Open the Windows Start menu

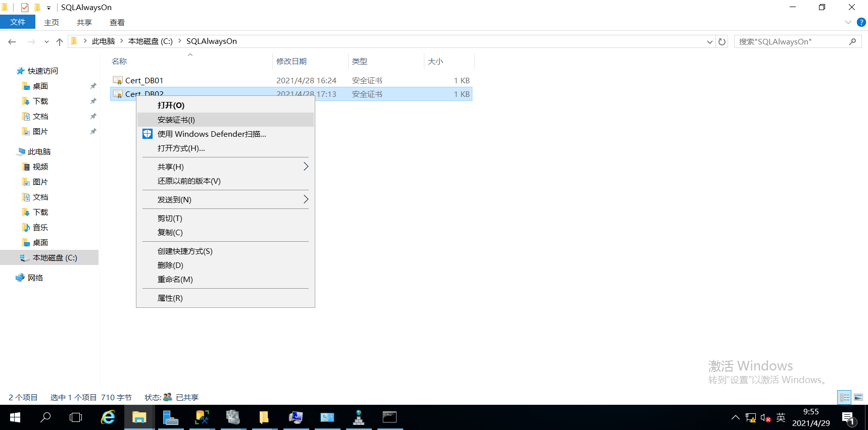click(15, 417)
